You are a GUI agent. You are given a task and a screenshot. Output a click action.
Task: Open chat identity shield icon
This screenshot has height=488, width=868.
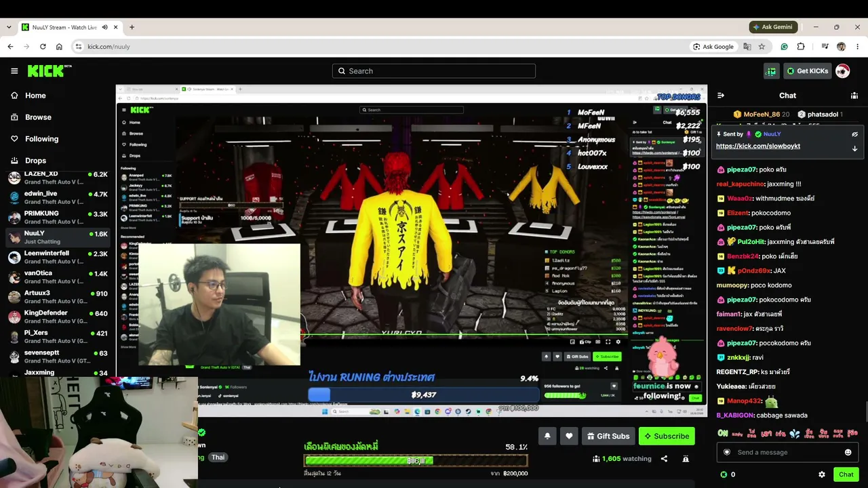point(727,452)
